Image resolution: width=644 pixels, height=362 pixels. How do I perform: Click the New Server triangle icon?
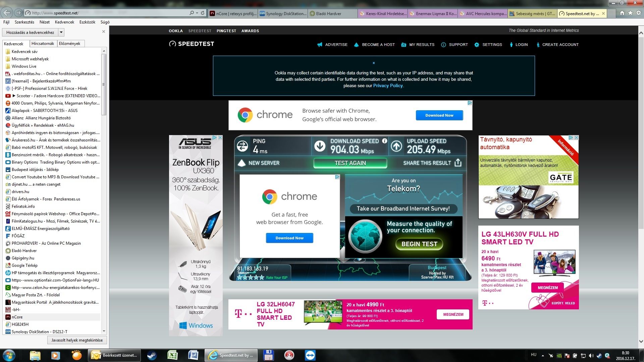click(x=241, y=163)
